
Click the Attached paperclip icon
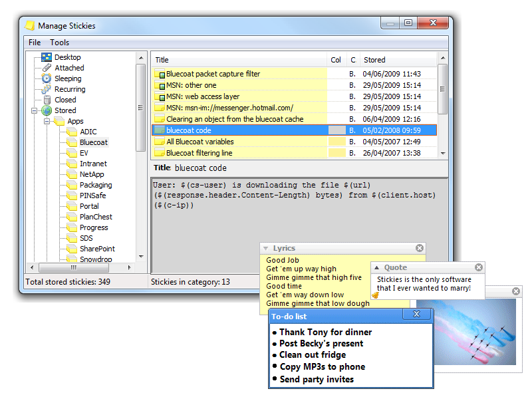[x=47, y=68]
